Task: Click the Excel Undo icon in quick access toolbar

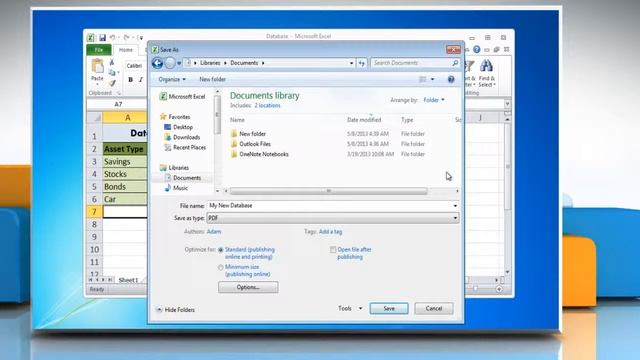Action: tap(113, 38)
